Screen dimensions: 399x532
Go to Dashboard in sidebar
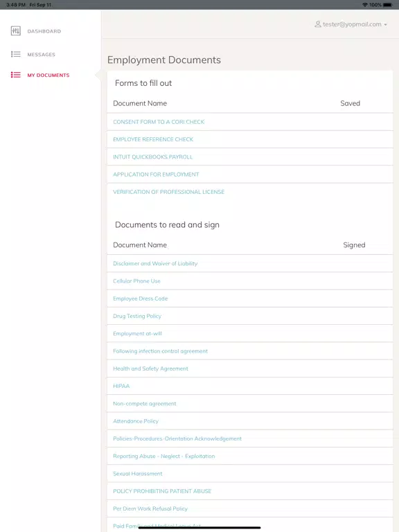click(x=44, y=31)
